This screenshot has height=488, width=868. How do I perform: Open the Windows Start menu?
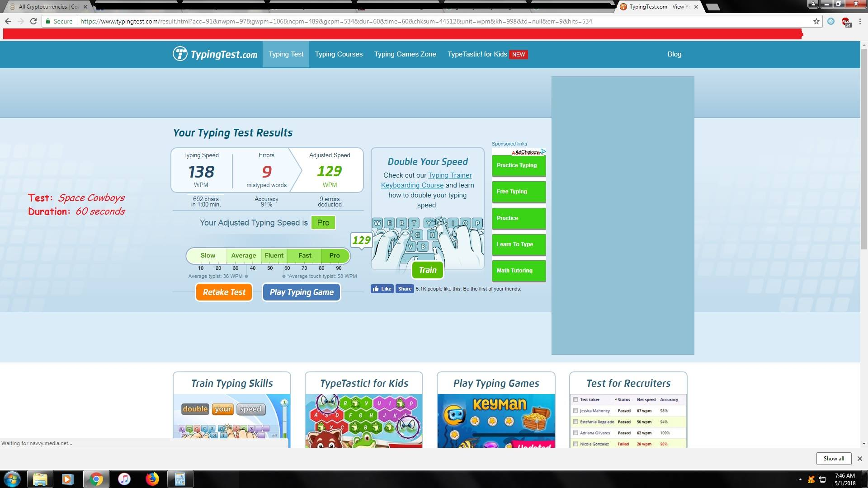pos(12,479)
